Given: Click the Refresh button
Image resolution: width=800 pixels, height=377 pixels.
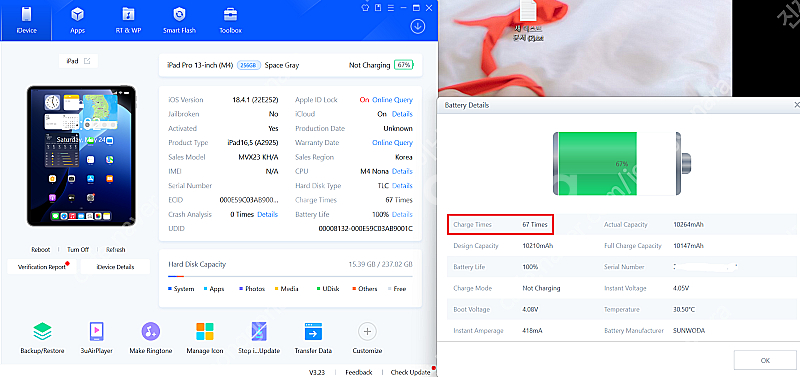Looking at the screenshot, I should pyautogui.click(x=115, y=249).
